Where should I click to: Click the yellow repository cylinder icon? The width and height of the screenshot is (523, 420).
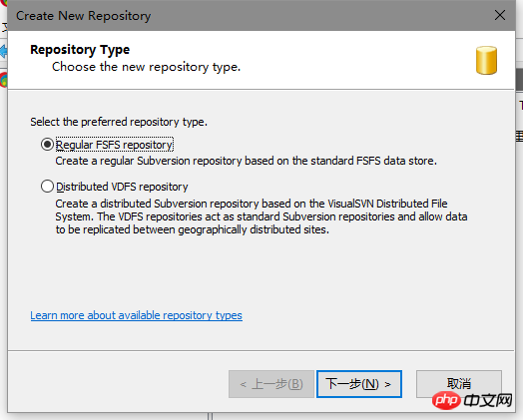tap(486, 60)
